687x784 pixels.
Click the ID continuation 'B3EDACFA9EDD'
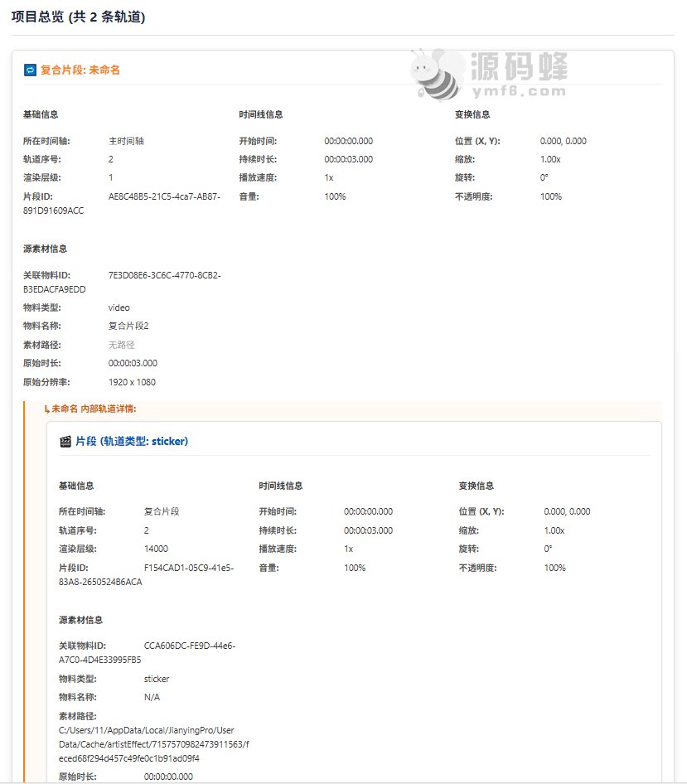coord(55,289)
